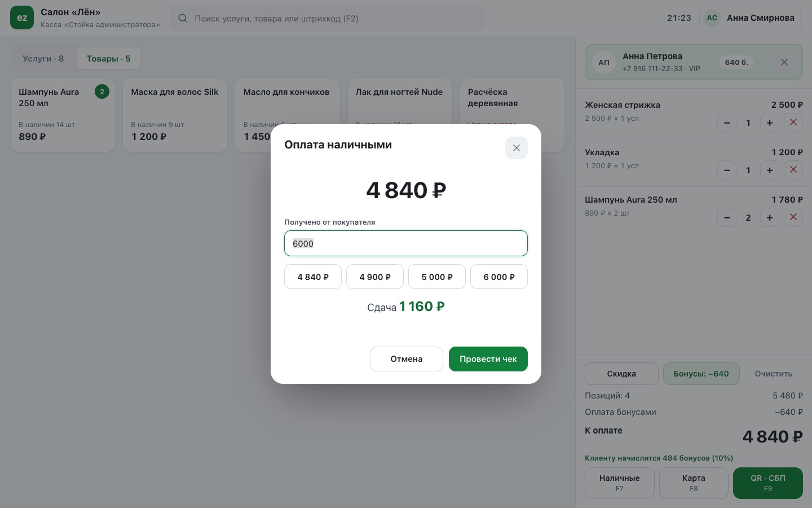This screenshot has height=508, width=812.
Task: Open the Скидка discount option
Action: point(621,374)
